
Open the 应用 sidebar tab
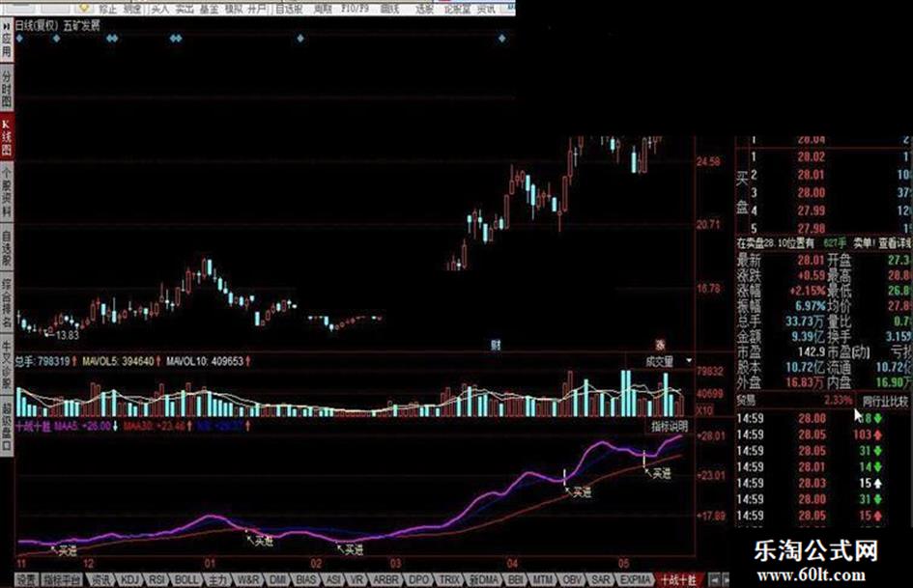click(x=7, y=44)
